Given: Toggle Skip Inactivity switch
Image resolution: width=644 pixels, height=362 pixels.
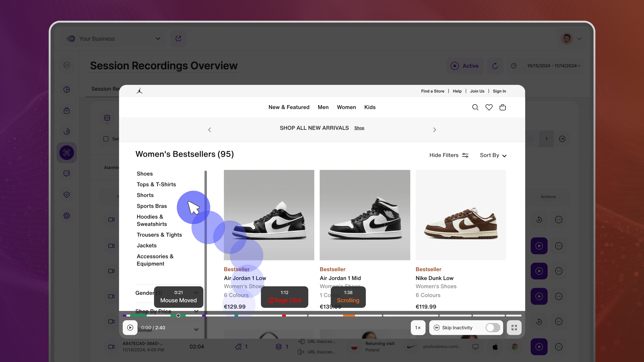Looking at the screenshot, I should (493, 328).
